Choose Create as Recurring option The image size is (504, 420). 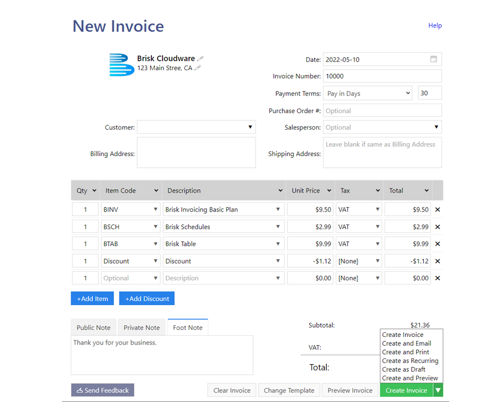[410, 361]
